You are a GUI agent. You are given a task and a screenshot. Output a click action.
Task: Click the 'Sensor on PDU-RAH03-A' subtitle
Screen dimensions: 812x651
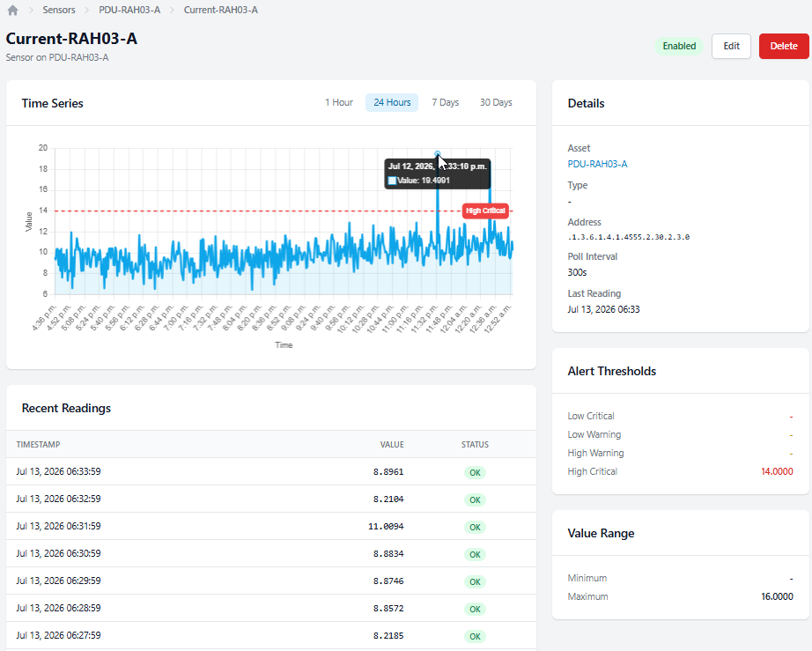click(x=57, y=57)
